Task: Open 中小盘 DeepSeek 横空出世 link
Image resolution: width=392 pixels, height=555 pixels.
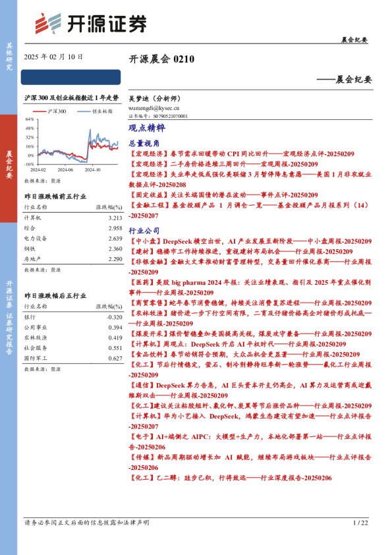Action: point(250,241)
